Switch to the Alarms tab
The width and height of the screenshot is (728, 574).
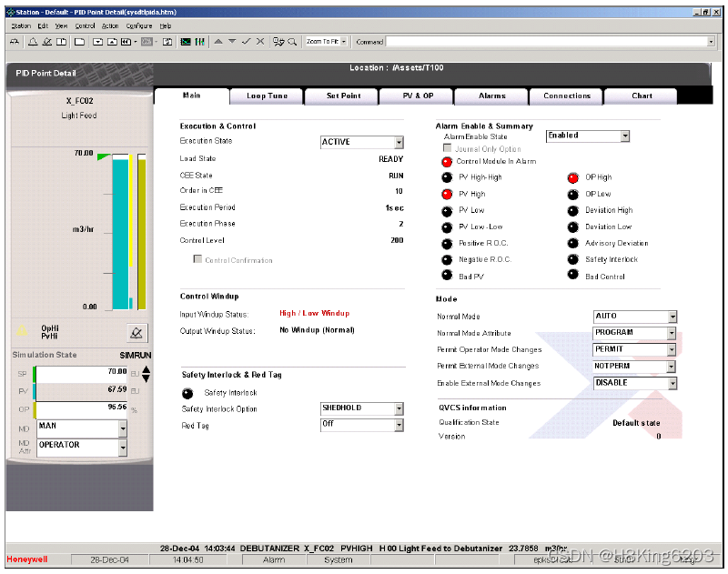click(492, 96)
